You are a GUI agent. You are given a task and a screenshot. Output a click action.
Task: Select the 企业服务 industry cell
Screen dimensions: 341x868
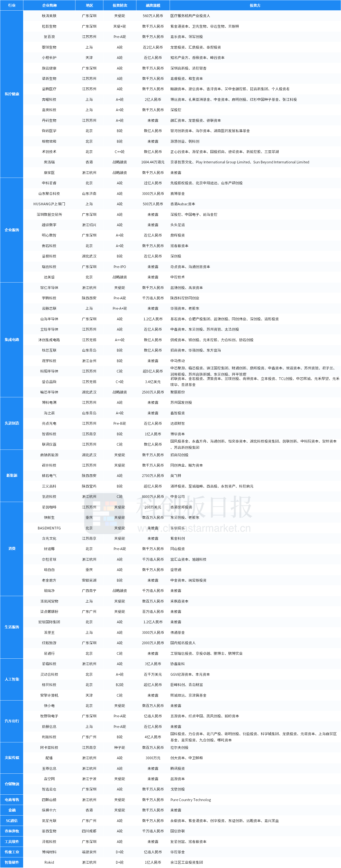[12, 230]
